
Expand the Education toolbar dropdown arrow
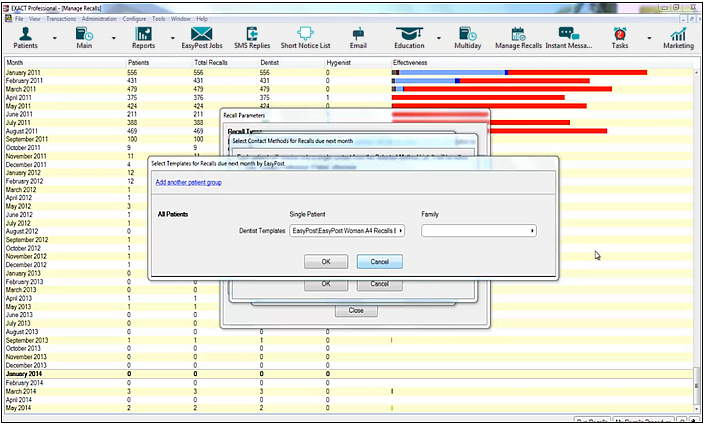tap(439, 38)
